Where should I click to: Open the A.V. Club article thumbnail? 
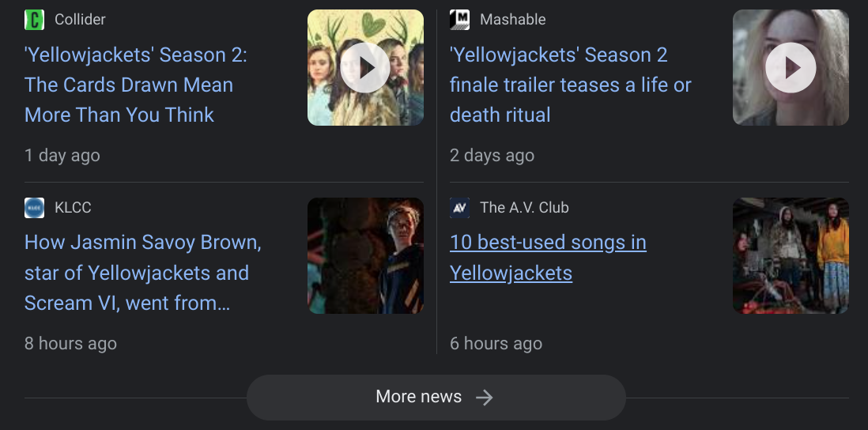pyautogui.click(x=791, y=255)
